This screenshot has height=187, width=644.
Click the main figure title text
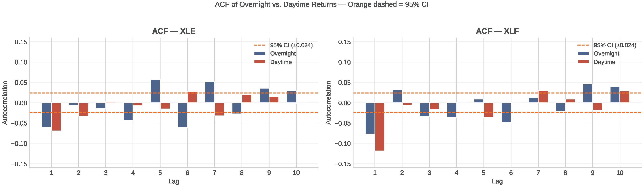[x=321, y=5]
